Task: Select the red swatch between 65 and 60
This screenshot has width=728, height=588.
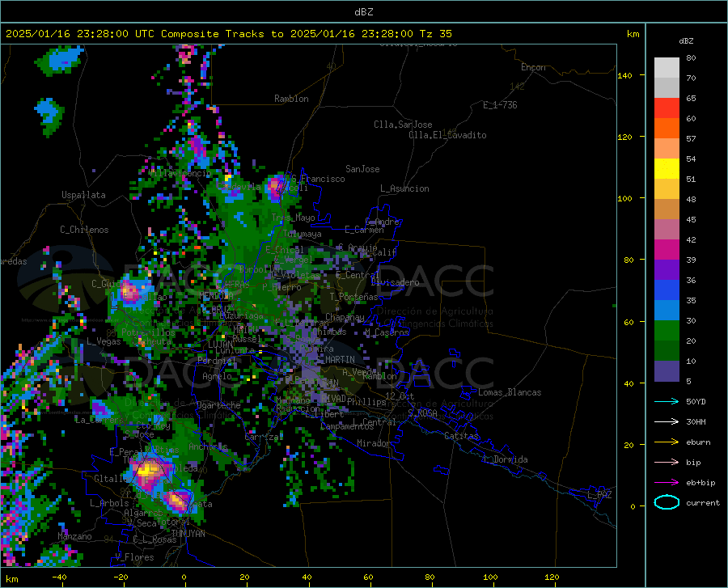Action: (667, 108)
